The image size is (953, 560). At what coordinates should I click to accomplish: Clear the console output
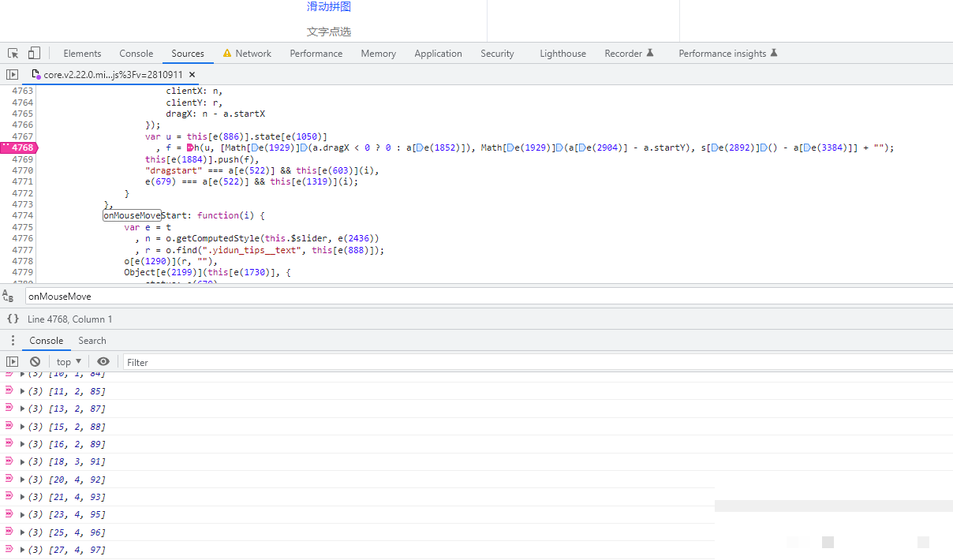pos(35,362)
